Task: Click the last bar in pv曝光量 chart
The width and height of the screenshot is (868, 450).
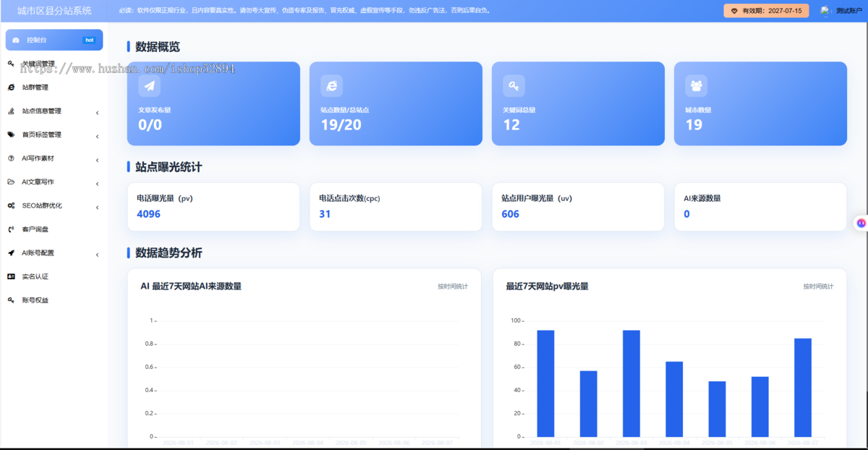Action: pos(803,388)
